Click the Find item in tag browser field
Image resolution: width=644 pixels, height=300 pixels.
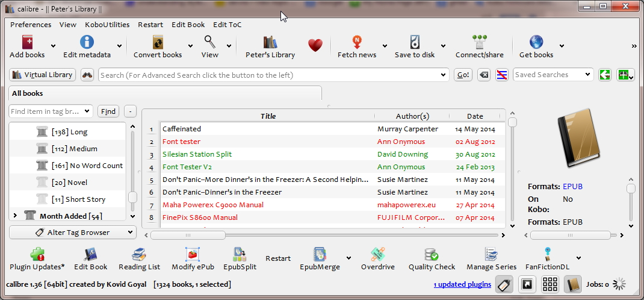[x=51, y=111]
